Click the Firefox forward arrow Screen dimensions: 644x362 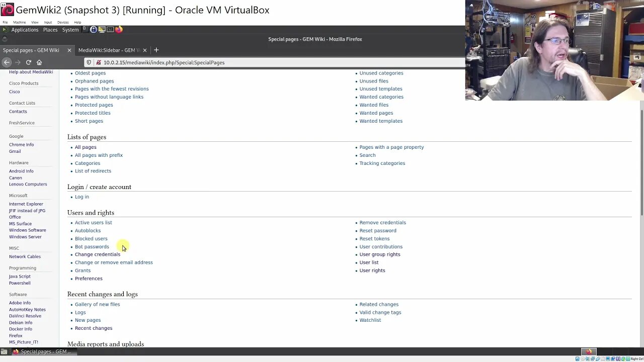click(x=18, y=62)
